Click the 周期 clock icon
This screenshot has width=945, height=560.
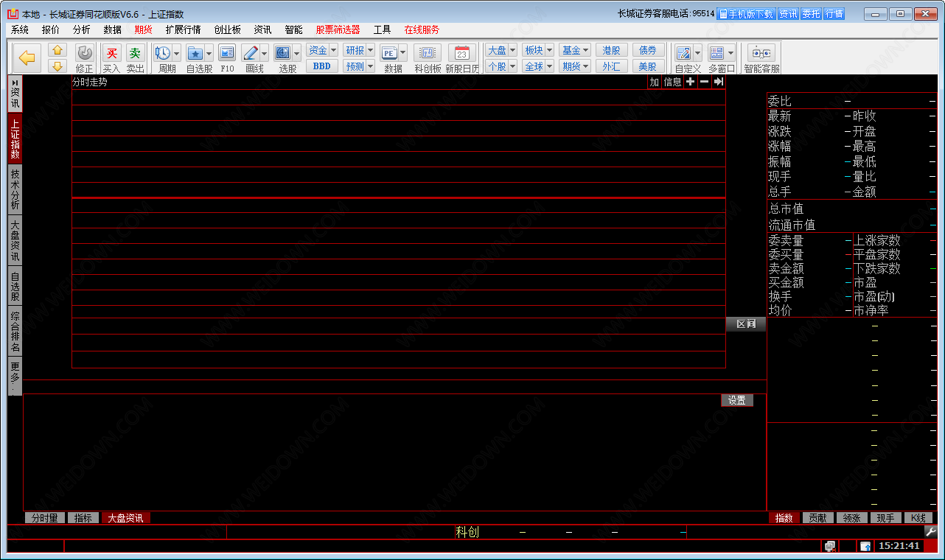click(162, 53)
